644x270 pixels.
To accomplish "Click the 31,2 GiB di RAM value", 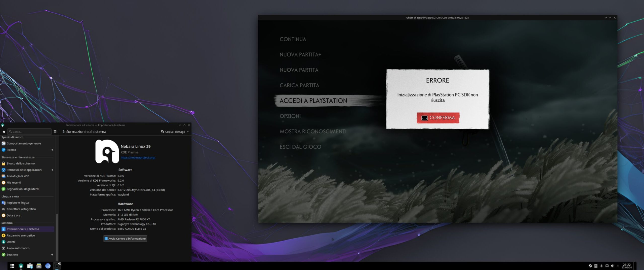I will pyautogui.click(x=128, y=215).
